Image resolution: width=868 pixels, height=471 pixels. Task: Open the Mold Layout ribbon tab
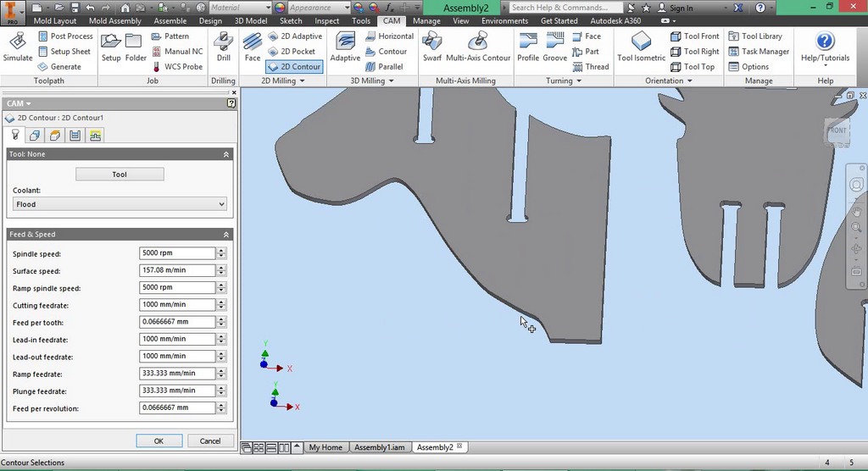[x=55, y=20]
